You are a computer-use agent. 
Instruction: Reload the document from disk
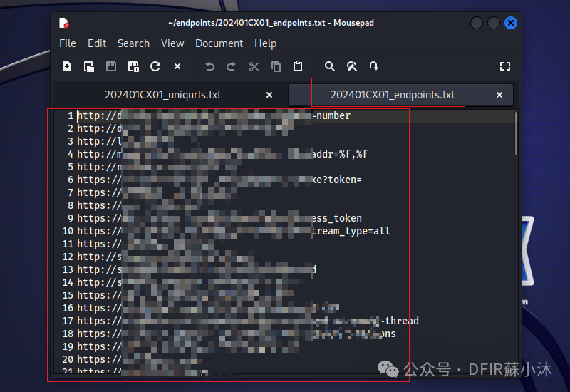click(155, 66)
